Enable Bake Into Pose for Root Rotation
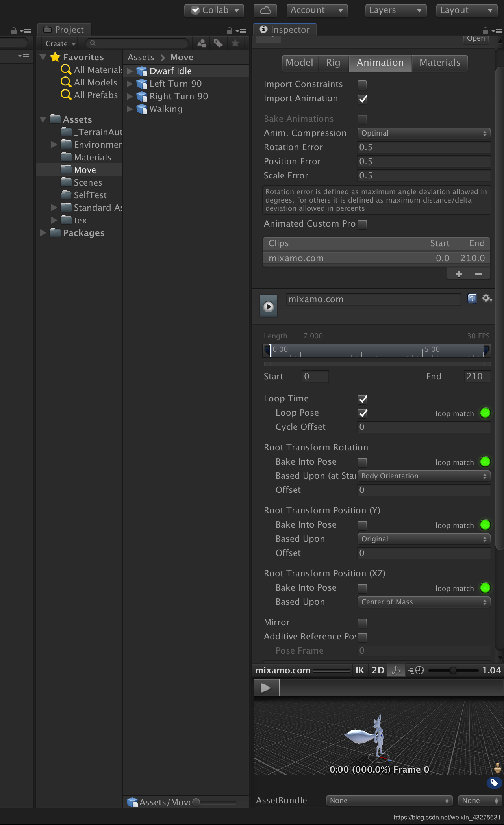The width and height of the screenshot is (504, 825). pyautogui.click(x=362, y=462)
